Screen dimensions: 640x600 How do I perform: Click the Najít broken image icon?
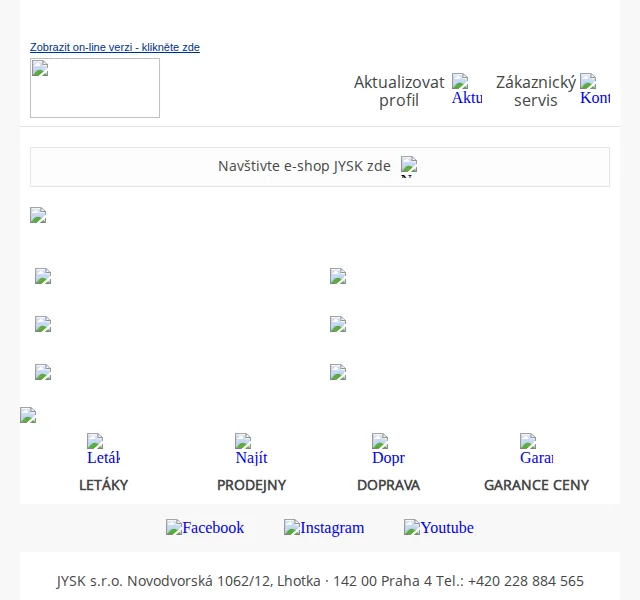pyautogui.click(x=251, y=449)
